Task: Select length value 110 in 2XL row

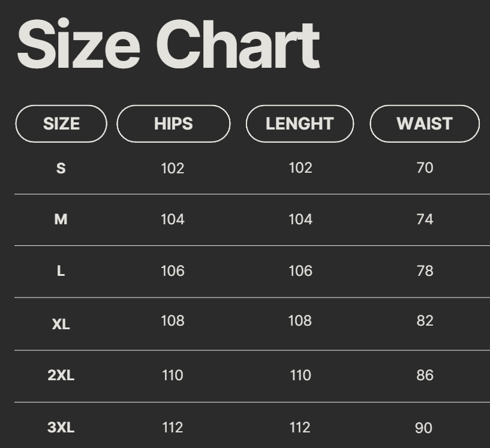Action: click(x=300, y=375)
